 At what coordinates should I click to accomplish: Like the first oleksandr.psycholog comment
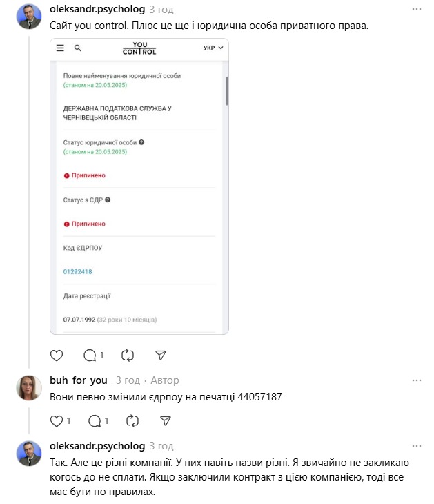[x=57, y=355]
